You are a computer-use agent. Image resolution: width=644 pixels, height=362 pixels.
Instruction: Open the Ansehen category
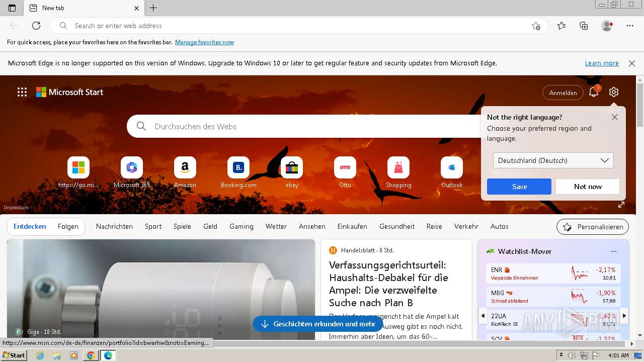[x=312, y=227]
